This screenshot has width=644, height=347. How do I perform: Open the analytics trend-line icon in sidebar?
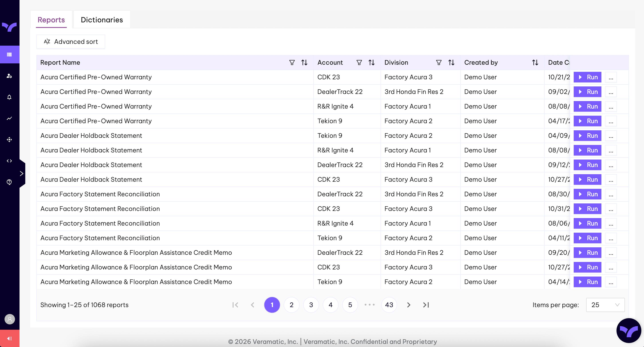(10, 118)
